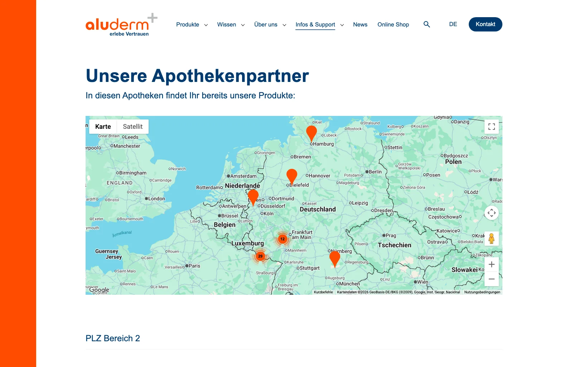This screenshot has height=367, width=588.
Task: Select the Street View pegman
Action: click(492, 239)
